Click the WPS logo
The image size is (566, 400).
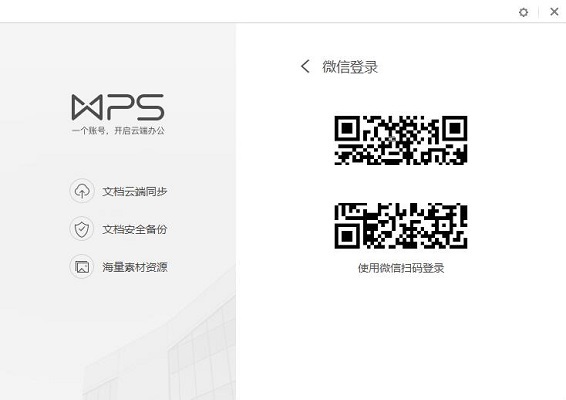point(118,107)
